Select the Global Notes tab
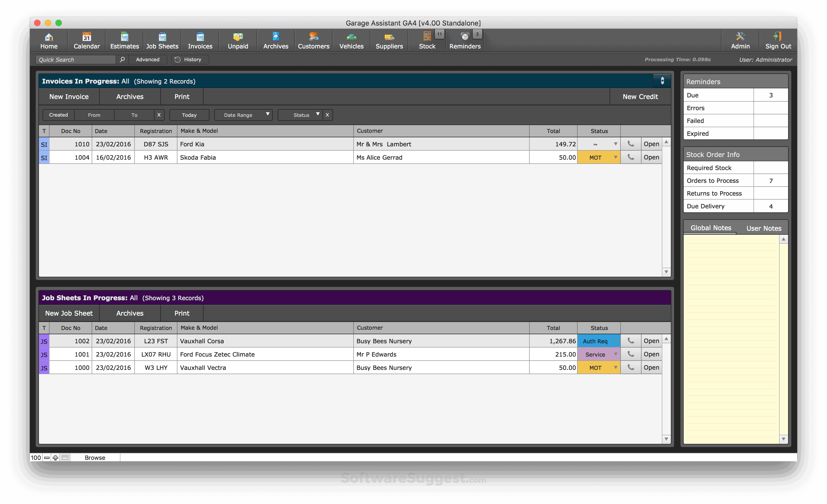The image size is (827, 504). (711, 228)
